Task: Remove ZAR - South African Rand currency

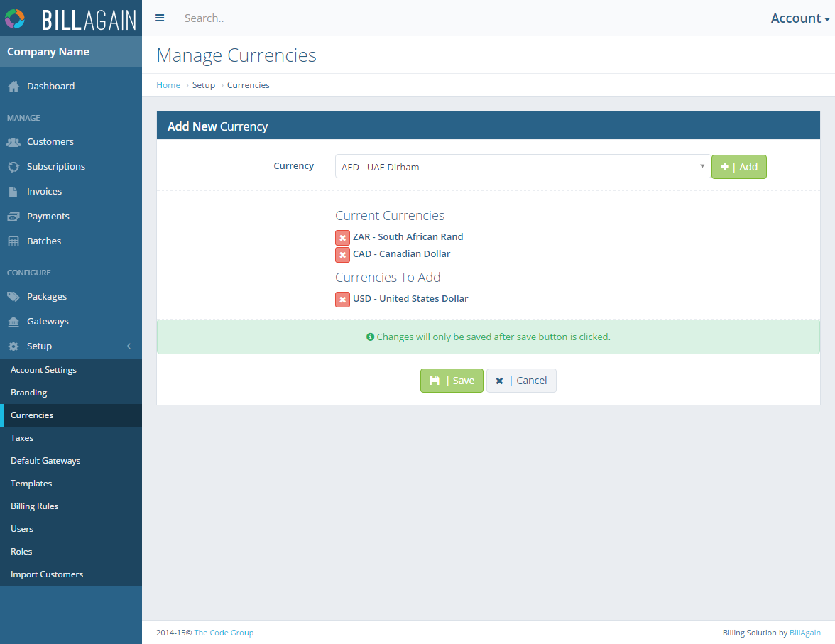Action: (342, 238)
